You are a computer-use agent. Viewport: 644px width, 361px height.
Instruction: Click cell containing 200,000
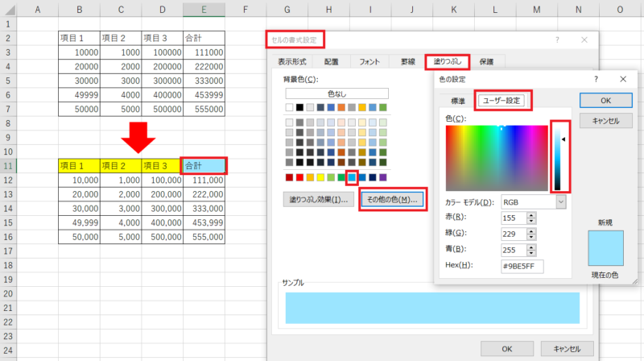pyautogui.click(x=163, y=194)
